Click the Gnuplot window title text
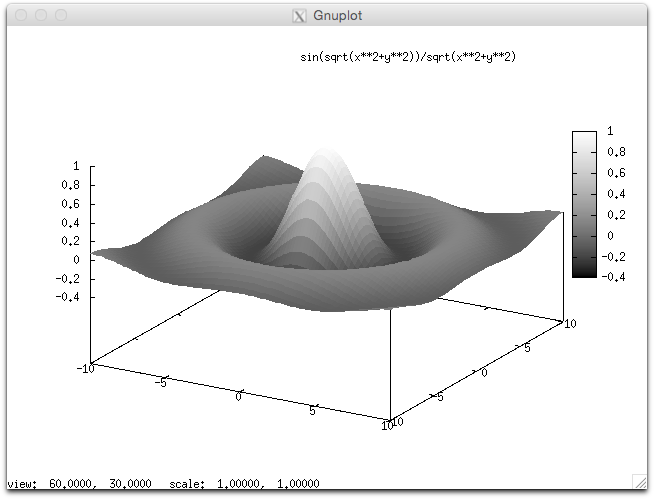This screenshot has height=499, width=654. [337, 15]
